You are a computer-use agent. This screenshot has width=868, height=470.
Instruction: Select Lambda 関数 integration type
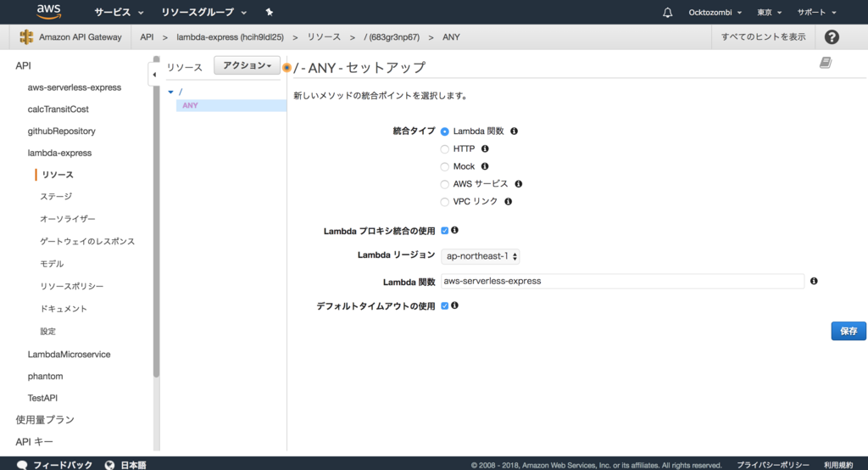click(x=444, y=131)
